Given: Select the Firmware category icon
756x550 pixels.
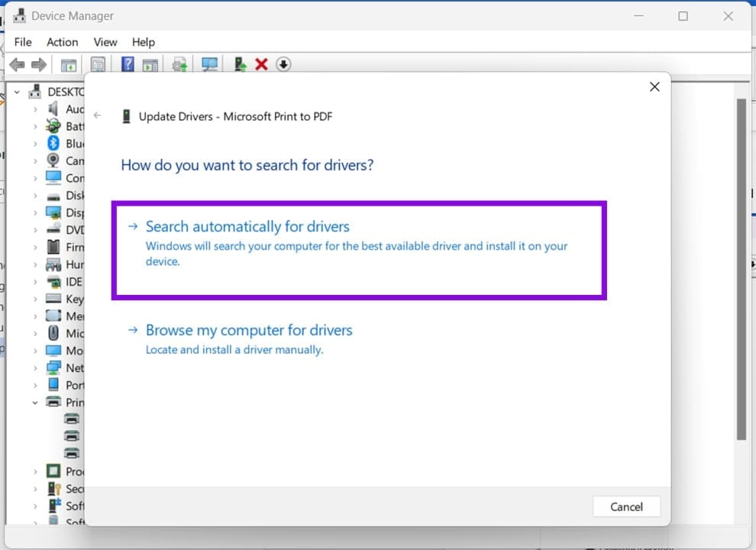Looking at the screenshot, I should point(53,247).
